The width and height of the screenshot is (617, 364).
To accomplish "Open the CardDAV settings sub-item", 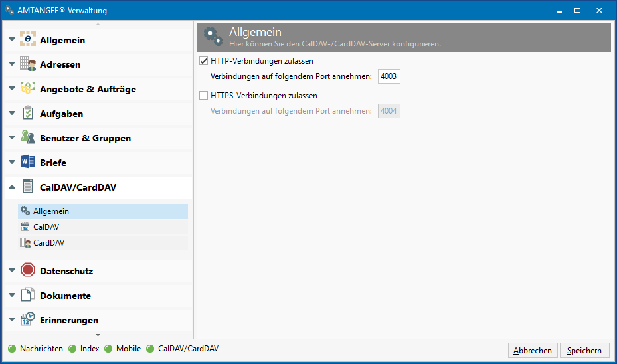I will click(x=103, y=243).
